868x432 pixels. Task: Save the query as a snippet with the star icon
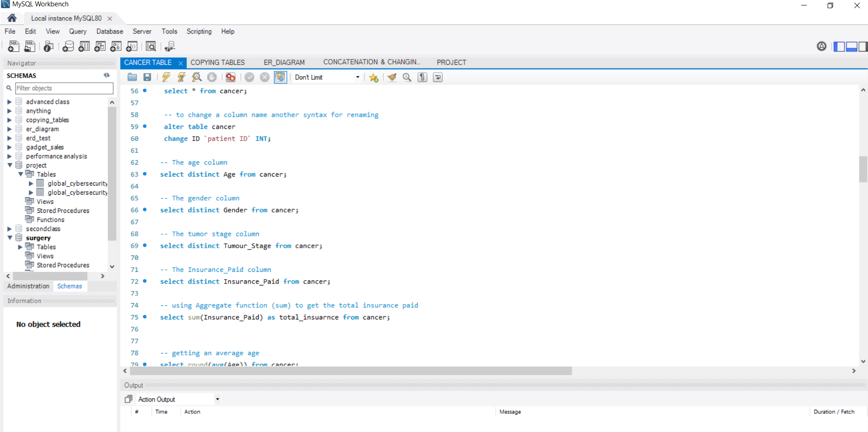tap(374, 77)
